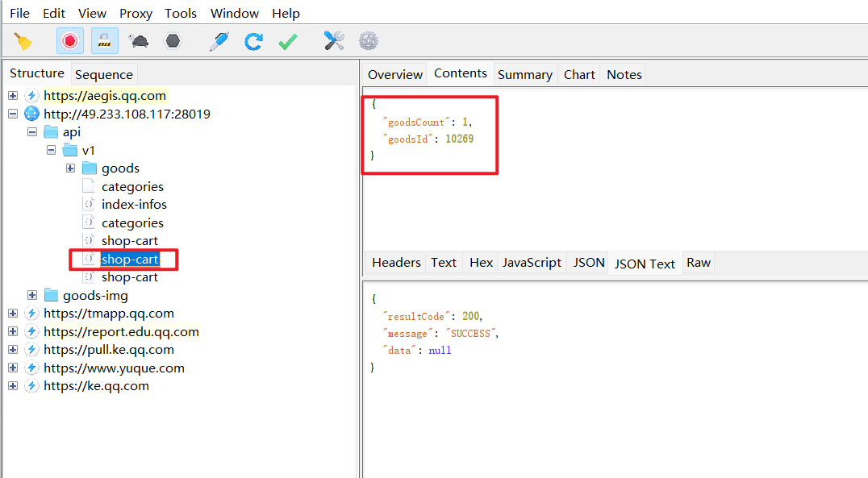
Task: Select the Hex response tab
Action: coord(481,262)
